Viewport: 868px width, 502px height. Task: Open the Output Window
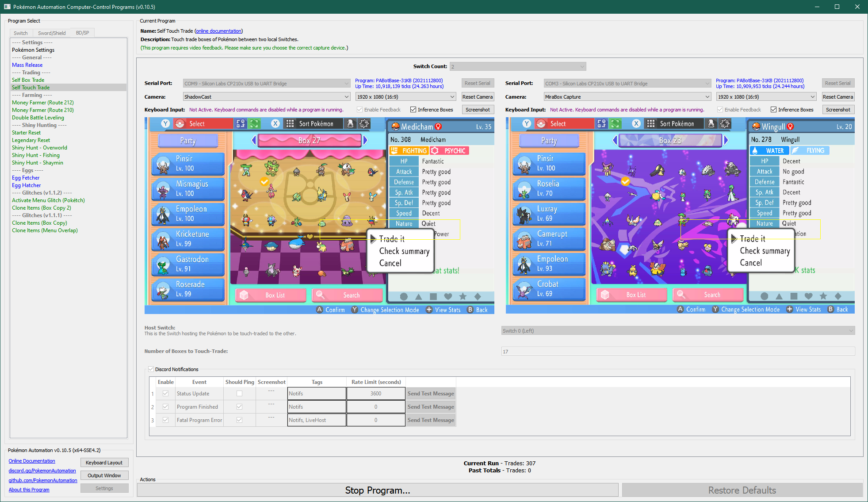click(104, 475)
